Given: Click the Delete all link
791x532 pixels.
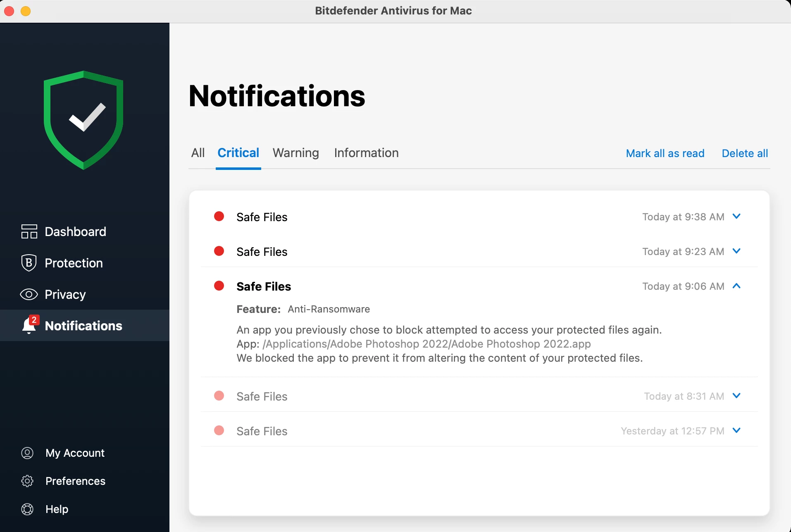Looking at the screenshot, I should click(x=745, y=153).
